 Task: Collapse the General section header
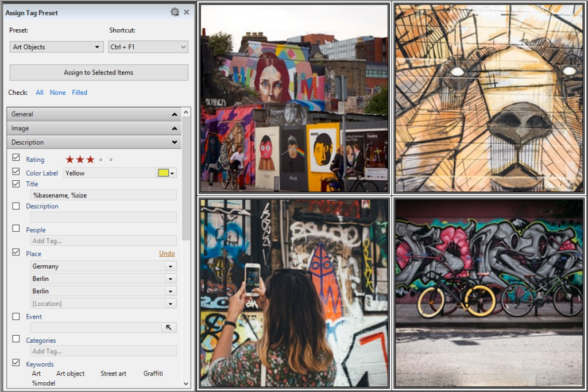tap(94, 114)
